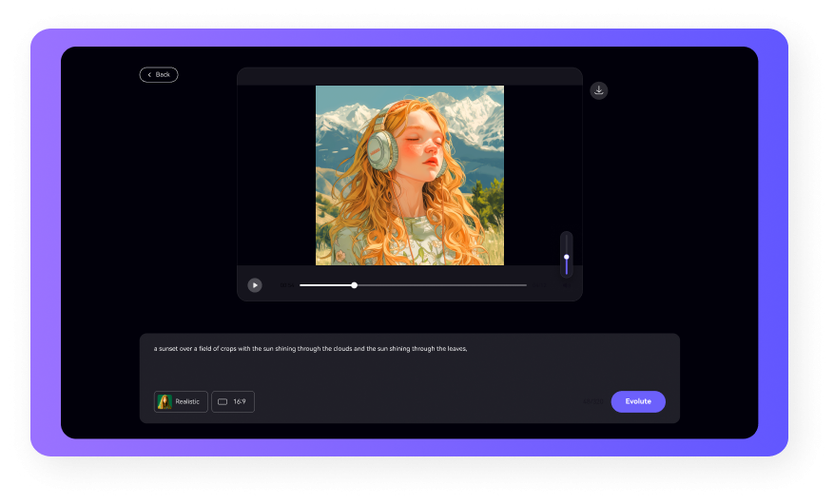Viewport: 834px width, 504px height.
Task: Click the total duration label
Action: 539,285
